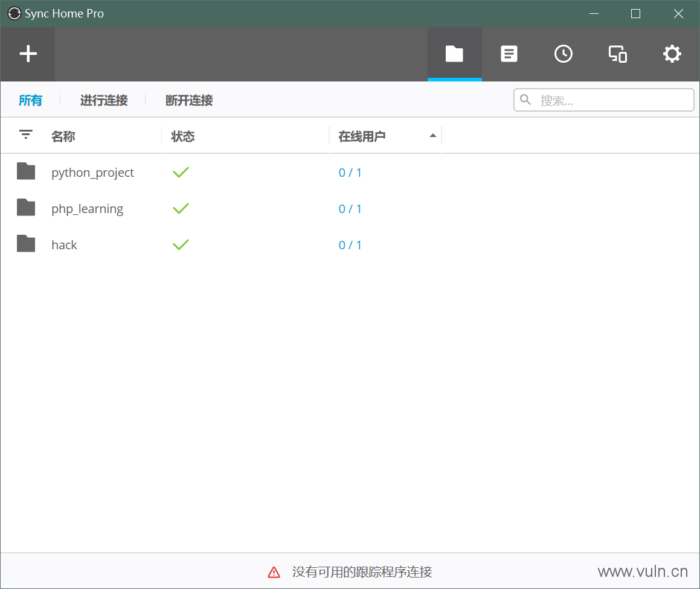Click the 0 / 1 link for hack
Viewport: 700px width, 589px height.
pos(350,245)
